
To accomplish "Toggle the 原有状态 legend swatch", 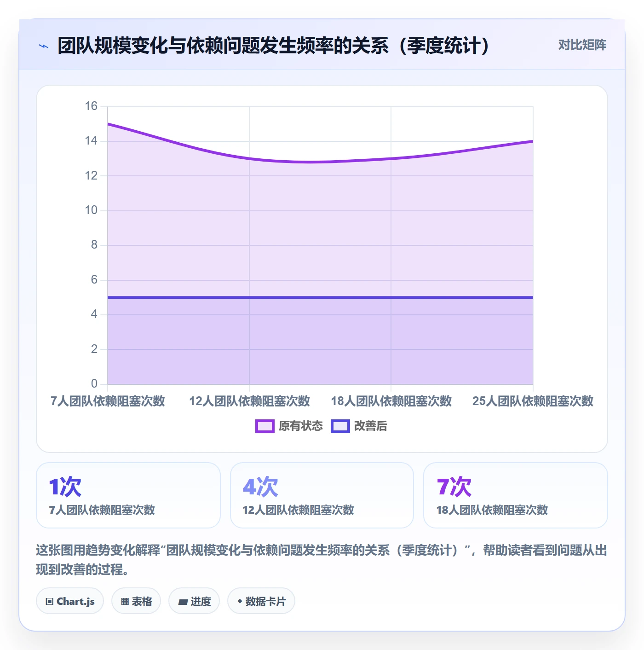I will (265, 426).
